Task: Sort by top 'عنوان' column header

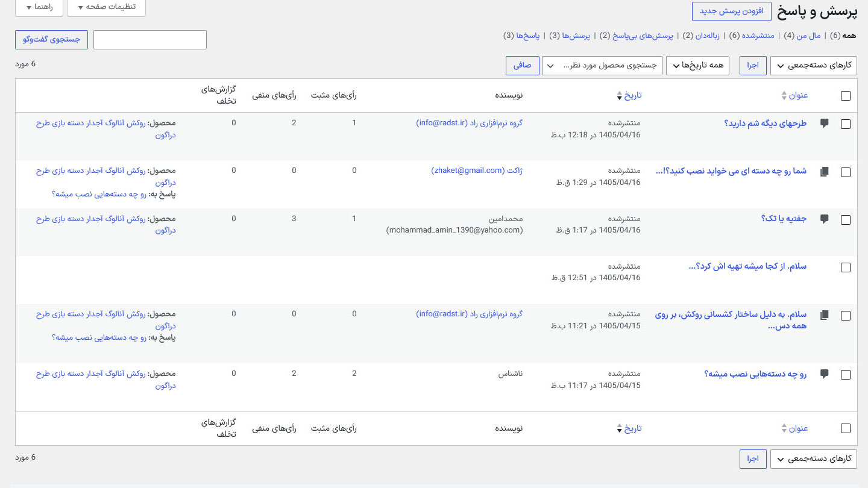Action: coord(798,95)
